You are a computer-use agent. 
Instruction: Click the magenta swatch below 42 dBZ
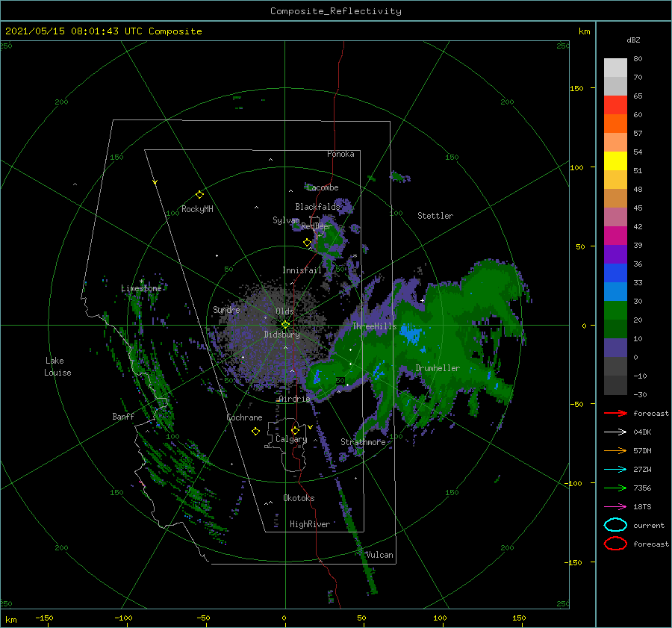(615, 236)
